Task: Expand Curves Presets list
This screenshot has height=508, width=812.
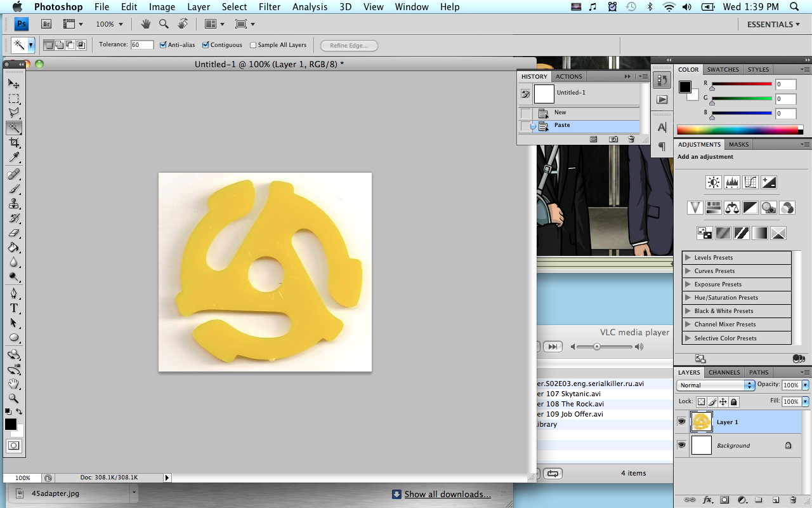Action: (688, 271)
